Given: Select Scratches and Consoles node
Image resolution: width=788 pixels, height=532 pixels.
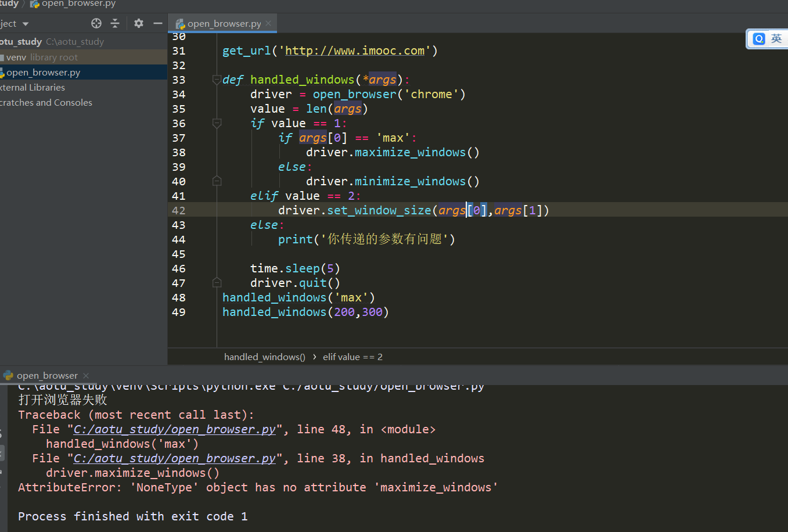Looking at the screenshot, I should click(46, 102).
